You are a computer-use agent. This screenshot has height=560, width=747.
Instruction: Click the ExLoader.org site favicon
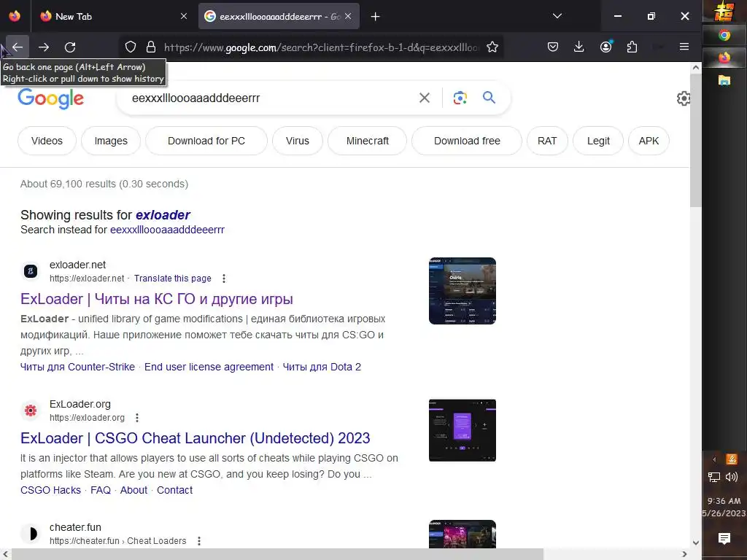point(31,411)
